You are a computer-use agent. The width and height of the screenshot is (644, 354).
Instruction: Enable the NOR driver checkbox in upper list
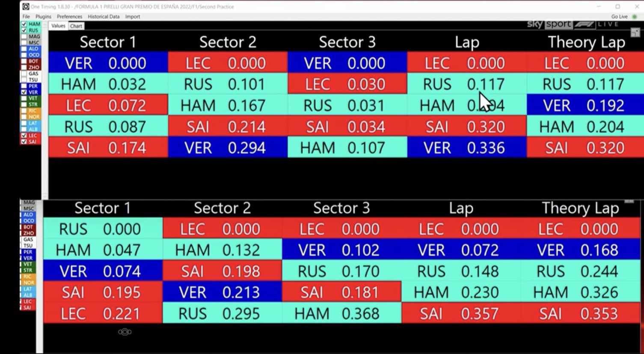click(x=24, y=117)
